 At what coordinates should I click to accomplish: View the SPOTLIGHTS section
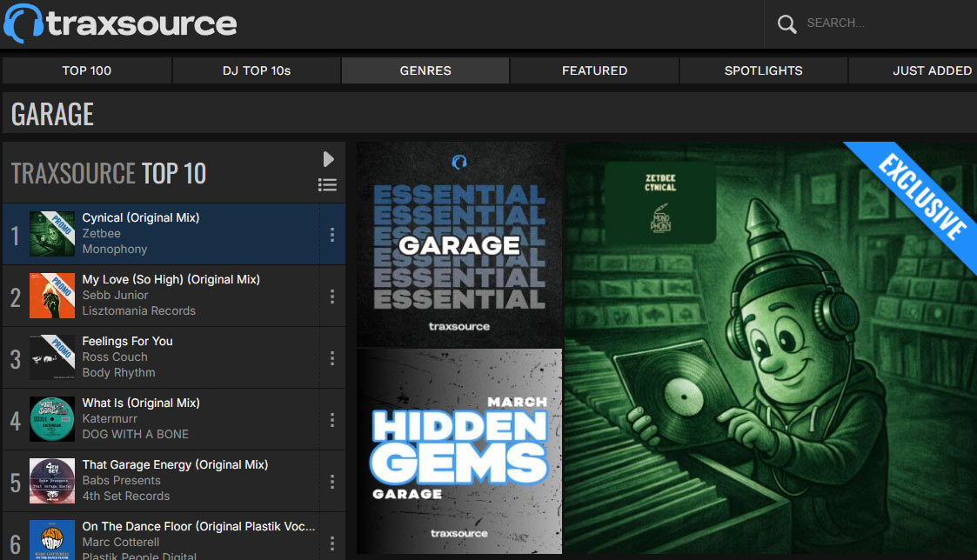pos(763,70)
